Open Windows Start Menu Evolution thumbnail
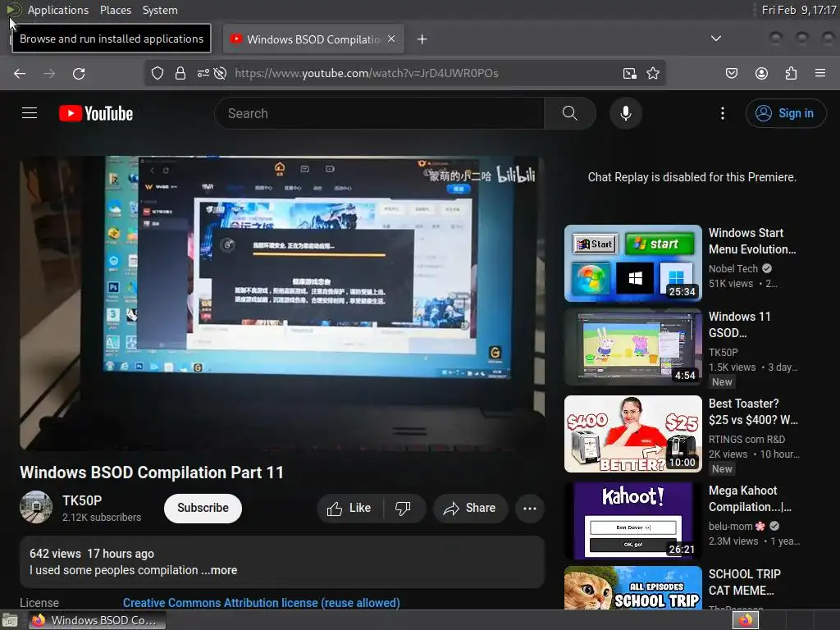Image resolution: width=840 pixels, height=630 pixels. tap(632, 263)
